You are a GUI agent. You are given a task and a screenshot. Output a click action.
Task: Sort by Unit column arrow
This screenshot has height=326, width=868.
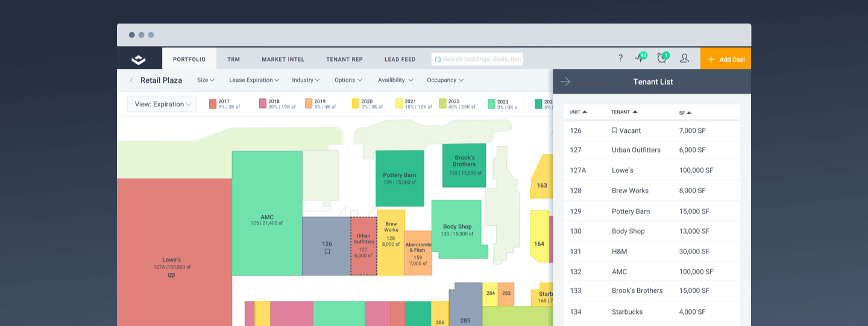585,112
